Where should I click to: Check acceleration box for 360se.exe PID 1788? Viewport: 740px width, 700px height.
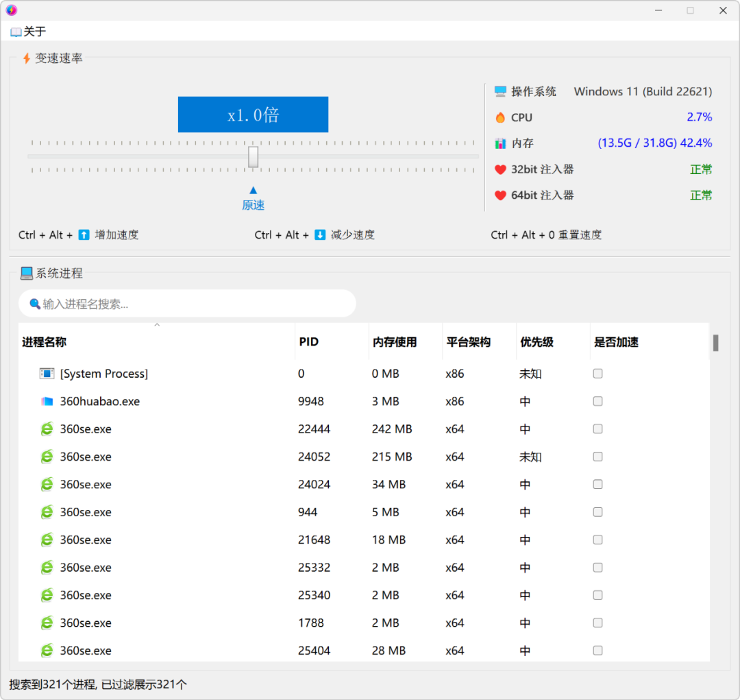point(597,623)
